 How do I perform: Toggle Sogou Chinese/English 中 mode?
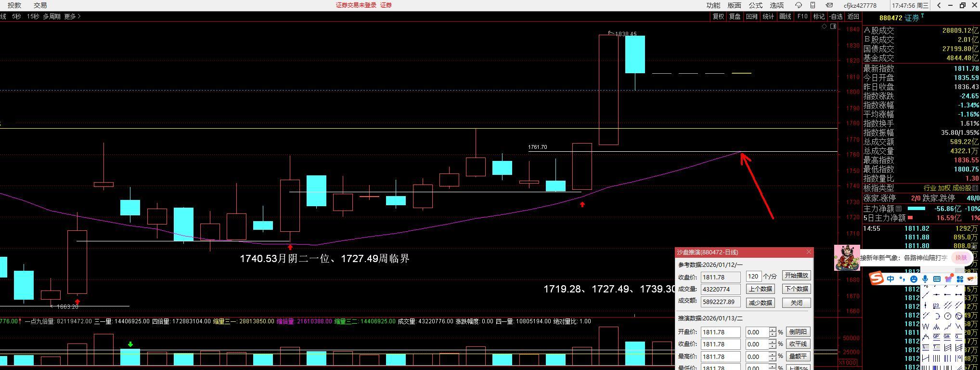[890, 279]
